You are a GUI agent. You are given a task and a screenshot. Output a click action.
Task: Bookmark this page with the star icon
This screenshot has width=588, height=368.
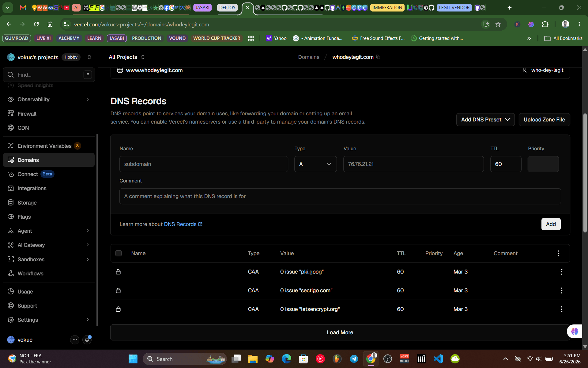(x=498, y=24)
